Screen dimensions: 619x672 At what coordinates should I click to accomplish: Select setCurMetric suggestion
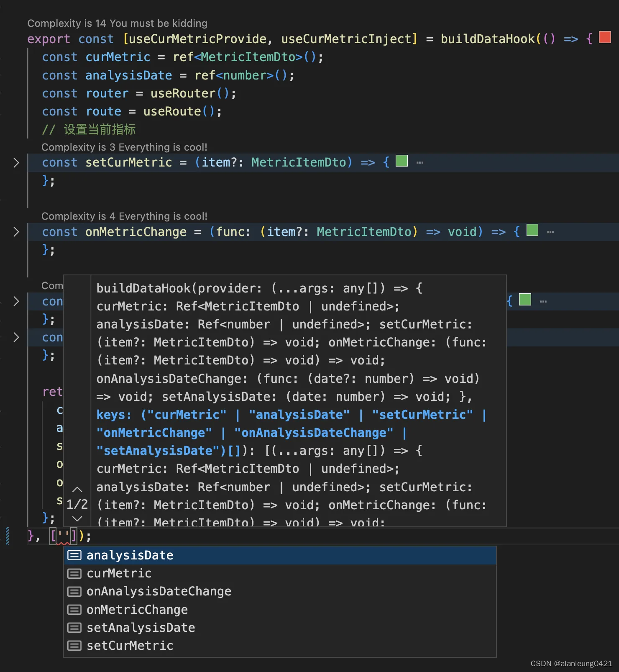[x=280, y=646]
